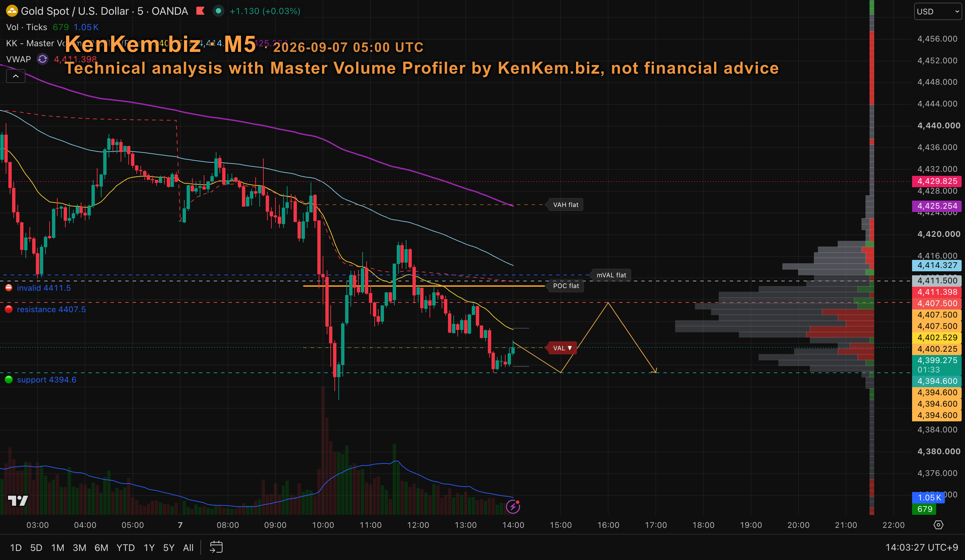
Task: Click the red circle icon beside resistance
Action: pos(9,309)
